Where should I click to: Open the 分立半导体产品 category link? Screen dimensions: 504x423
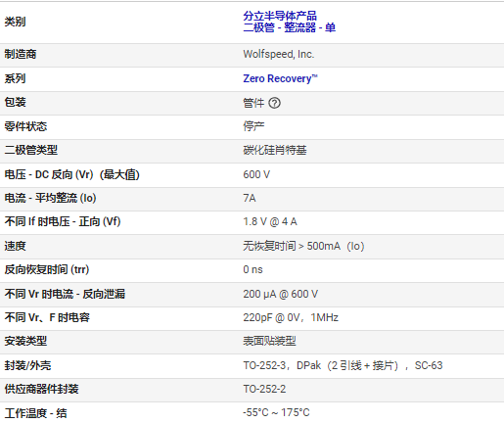pos(280,16)
